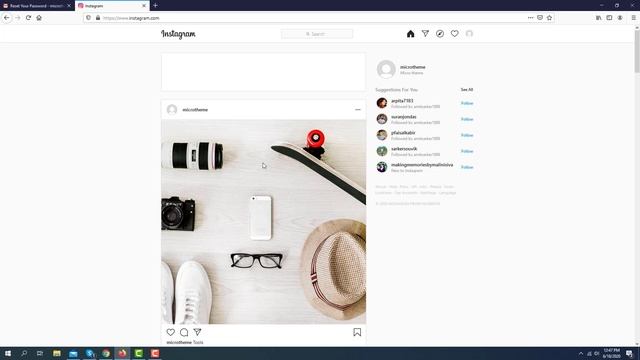
Task: Open makingmemoriesbymalinisiva profile name
Action: click(x=422, y=164)
